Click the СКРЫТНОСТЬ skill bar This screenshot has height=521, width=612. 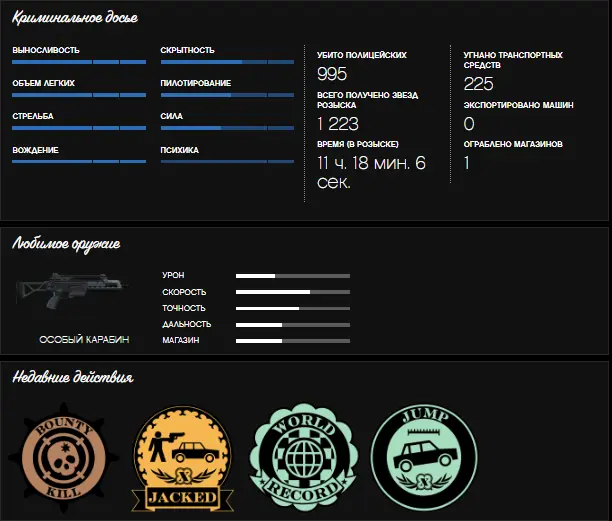[x=227, y=62]
